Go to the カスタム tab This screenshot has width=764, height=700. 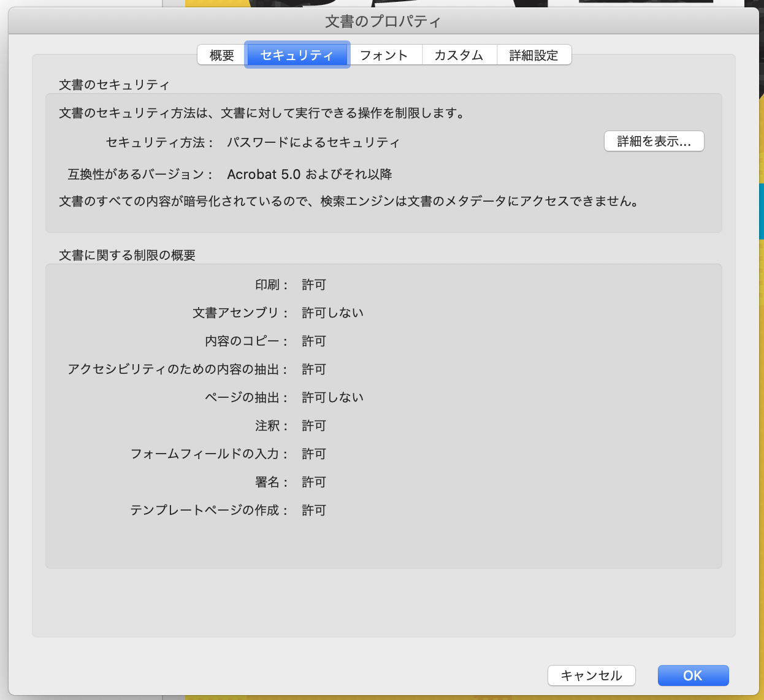click(459, 55)
